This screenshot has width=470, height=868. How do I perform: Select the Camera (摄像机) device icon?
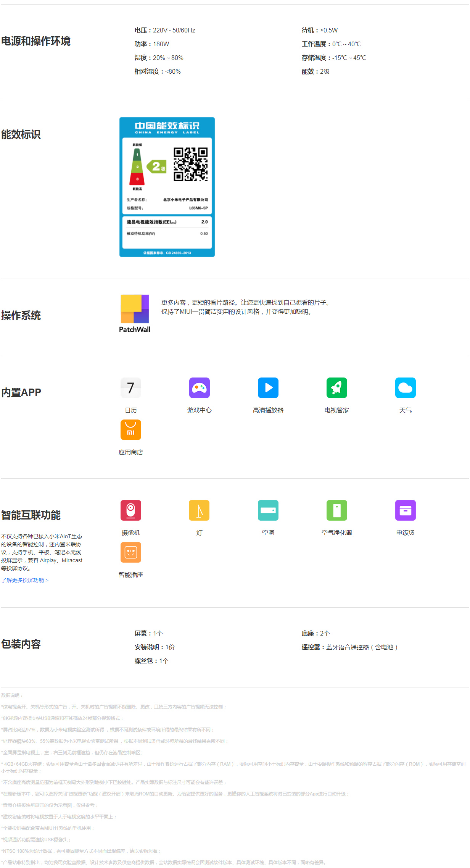tap(130, 510)
